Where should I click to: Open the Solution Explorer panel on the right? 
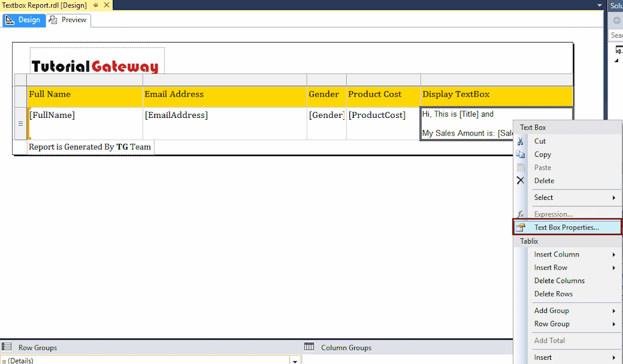[616, 5]
